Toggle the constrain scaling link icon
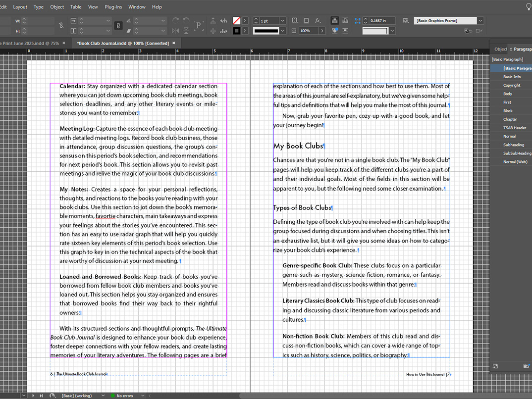Screen dimensions: 532x399 (118, 25)
